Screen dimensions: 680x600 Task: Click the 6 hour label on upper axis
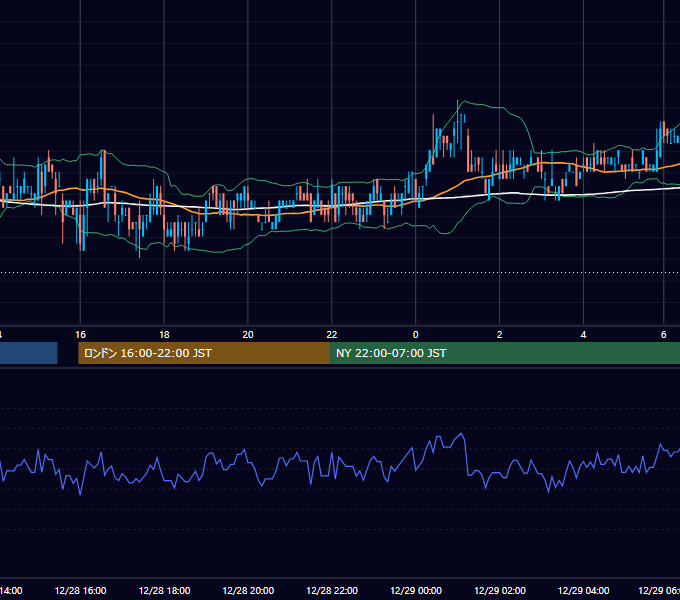click(664, 335)
